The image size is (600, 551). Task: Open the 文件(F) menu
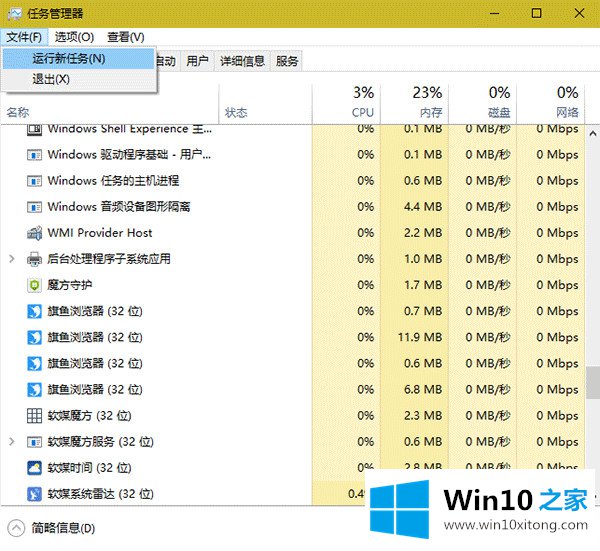click(x=24, y=37)
